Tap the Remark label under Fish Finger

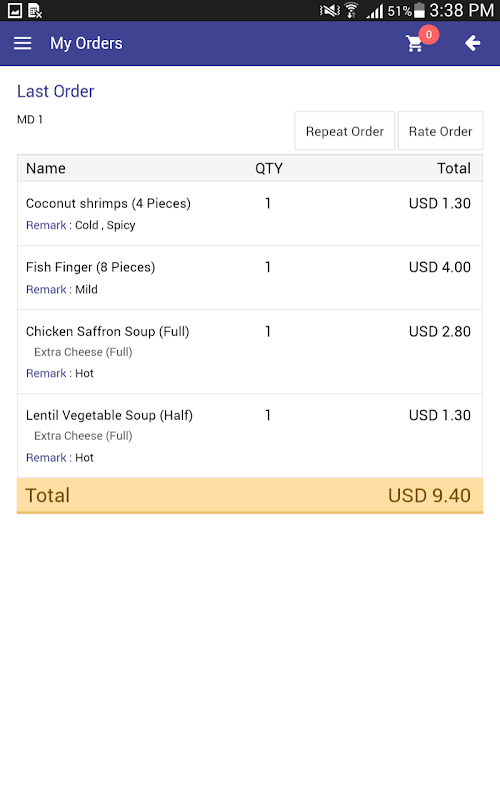pos(46,289)
